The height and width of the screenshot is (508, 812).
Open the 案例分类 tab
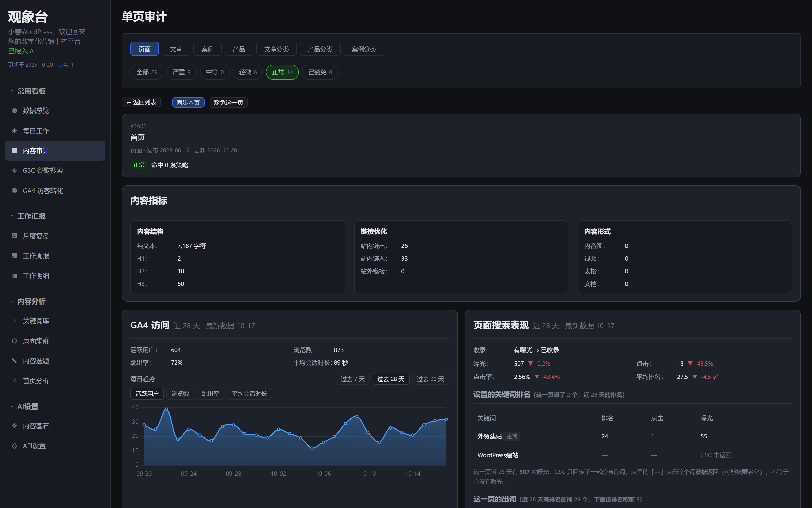click(364, 49)
